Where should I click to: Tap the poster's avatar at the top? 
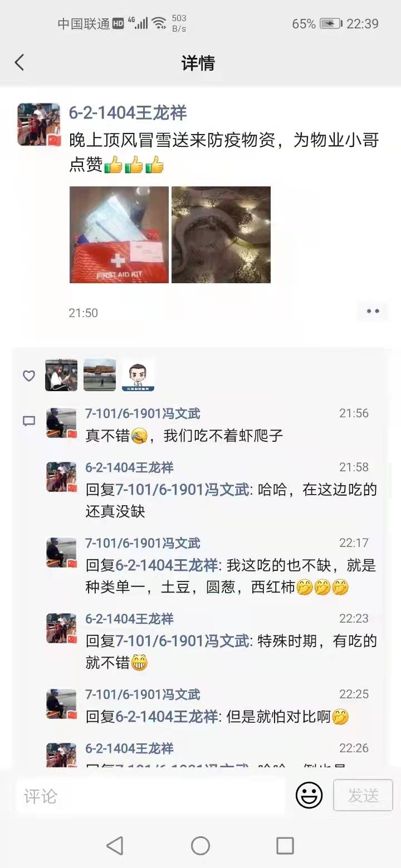39,124
